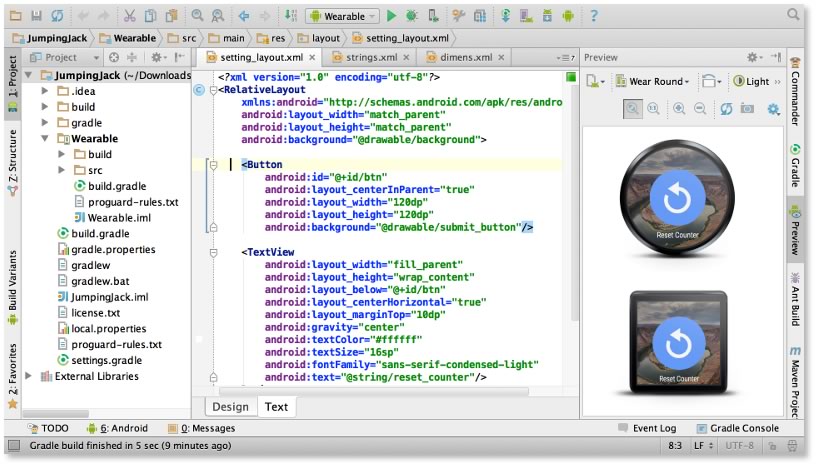Viewport: 816px width, 466px height.
Task: Run the app with green play button
Action: (391, 16)
